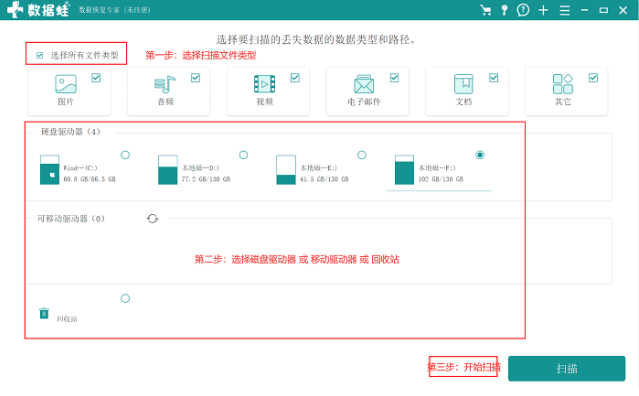639x396 pixels.
Task: Select the 图片 picture type icon
Action: [66, 84]
